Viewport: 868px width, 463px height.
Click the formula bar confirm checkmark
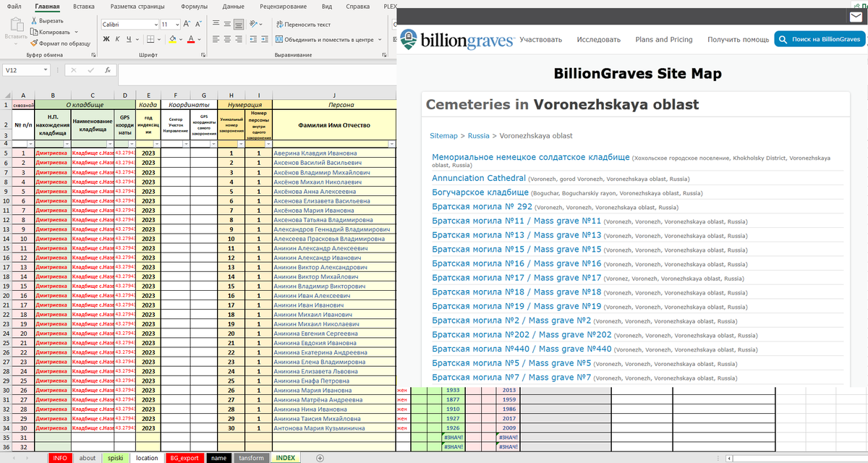pyautogui.click(x=90, y=70)
